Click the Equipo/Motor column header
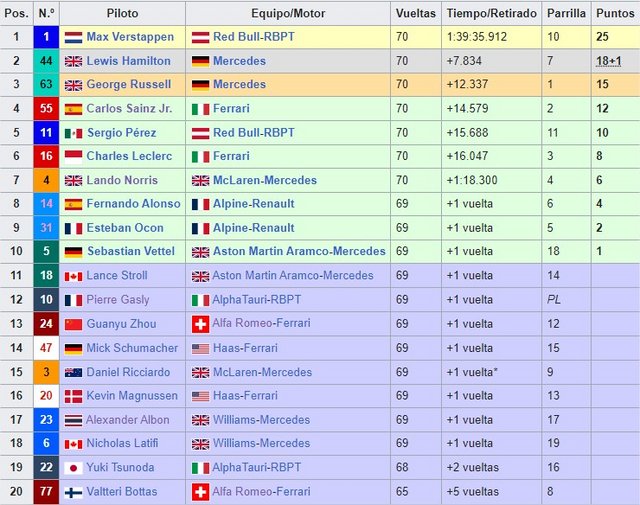 pos(288,13)
